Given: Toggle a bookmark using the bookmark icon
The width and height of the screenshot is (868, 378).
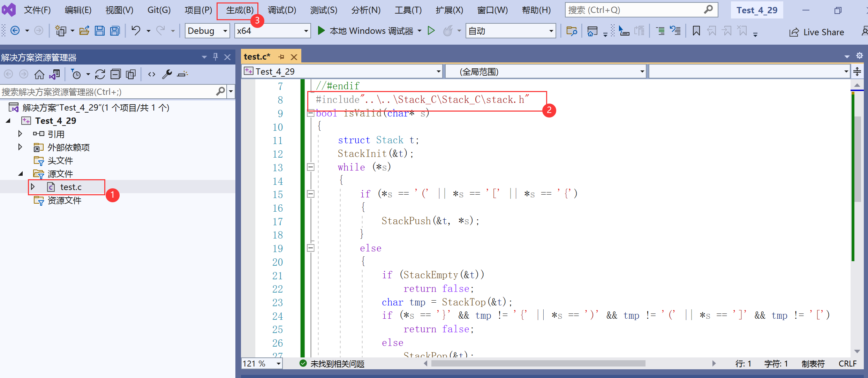Looking at the screenshot, I should [696, 31].
